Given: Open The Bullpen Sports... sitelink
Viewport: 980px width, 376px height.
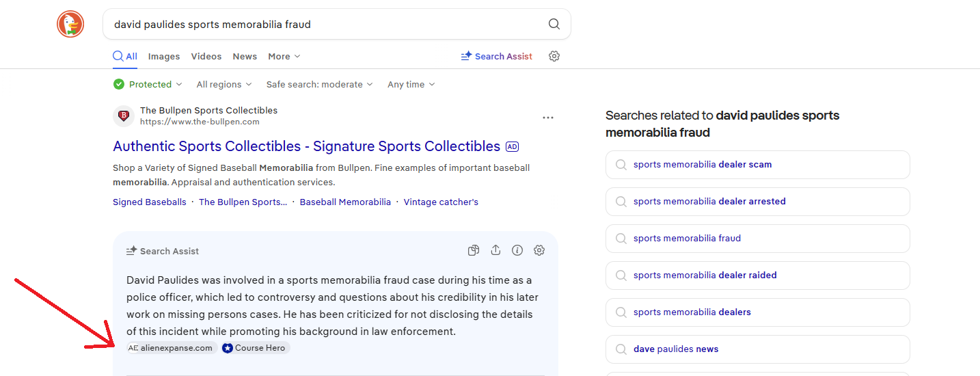Looking at the screenshot, I should coord(243,202).
